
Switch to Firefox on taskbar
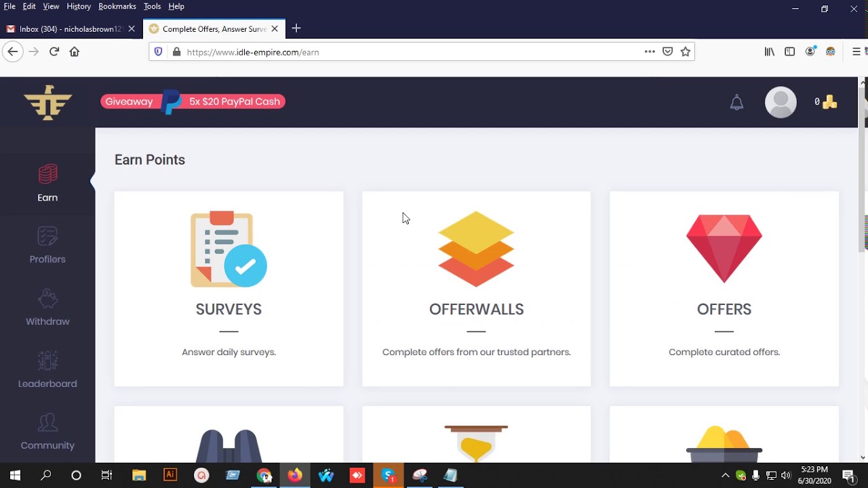tap(295, 475)
